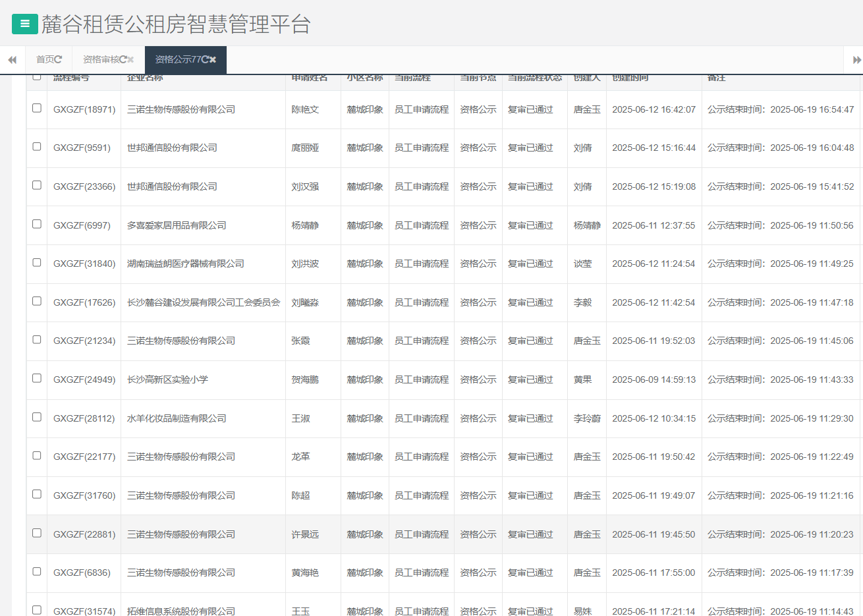Screen dimensions: 863x616
Task: Check the row for GXGZF(18971)
Action: (37, 108)
